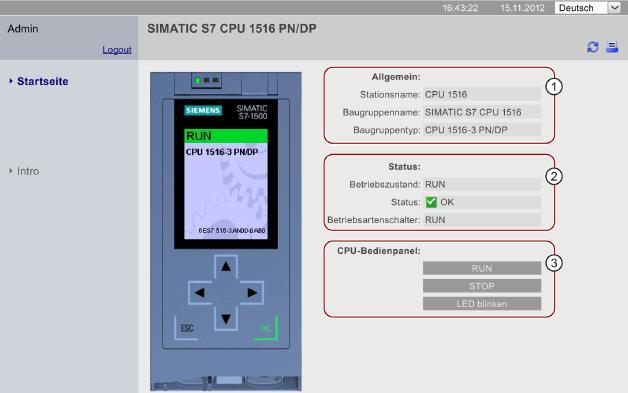Screen dimensions: 628x393
Task: Click the CPU LED indicators at top
Action: (x=207, y=80)
